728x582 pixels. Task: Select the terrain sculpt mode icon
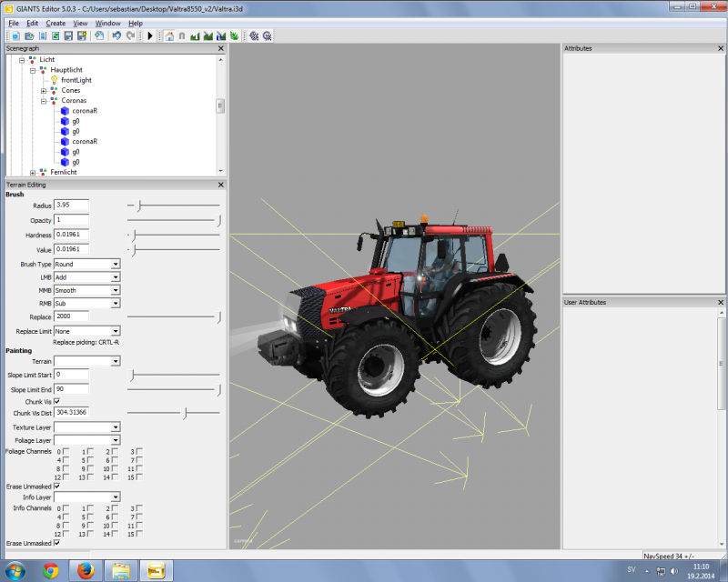pos(195,35)
